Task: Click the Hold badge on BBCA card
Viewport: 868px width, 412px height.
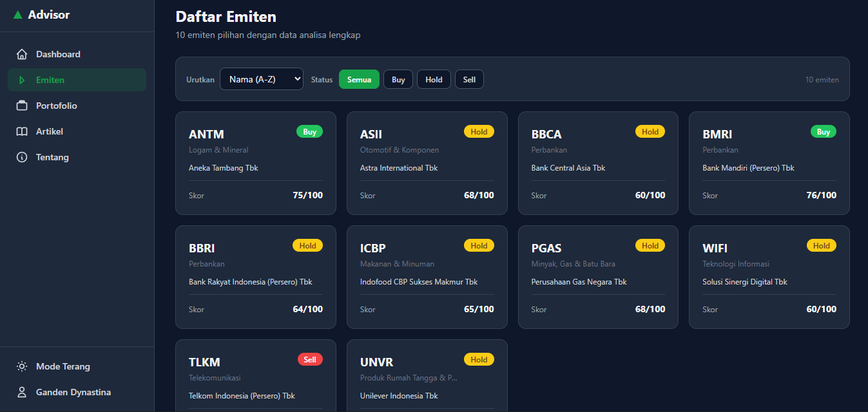Action: tap(650, 131)
